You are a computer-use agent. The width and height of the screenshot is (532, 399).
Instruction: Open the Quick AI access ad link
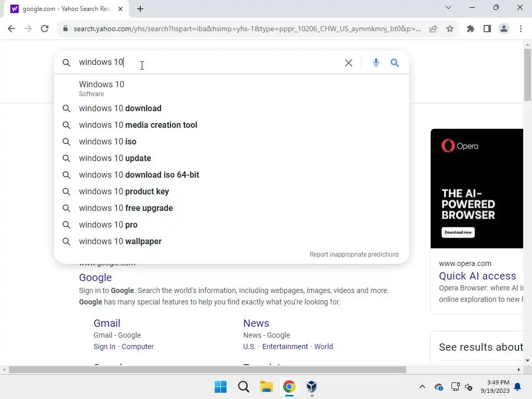(x=477, y=276)
